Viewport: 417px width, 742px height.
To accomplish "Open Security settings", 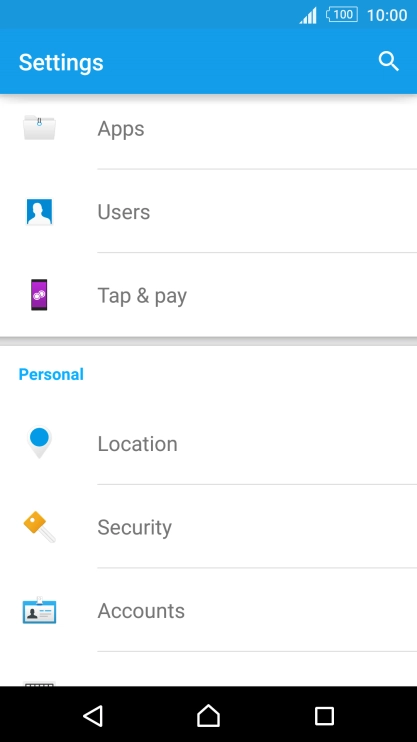I will tap(208, 527).
